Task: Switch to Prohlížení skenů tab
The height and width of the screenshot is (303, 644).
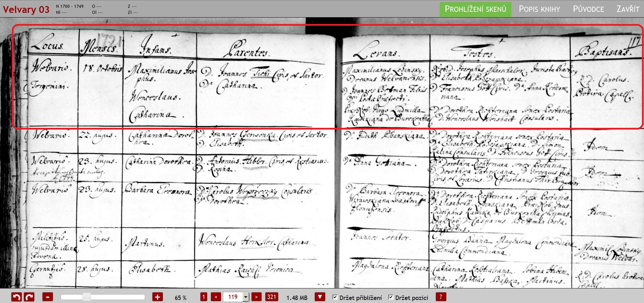Action: [475, 9]
